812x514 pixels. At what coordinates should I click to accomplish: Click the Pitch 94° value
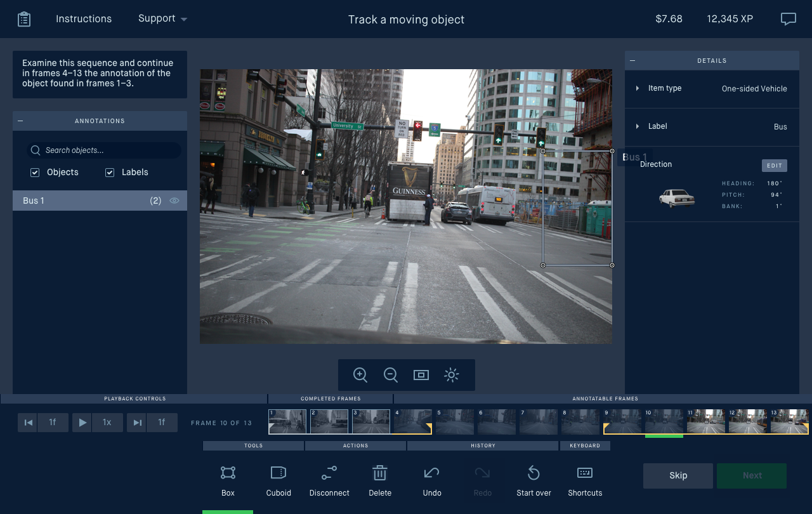775,195
